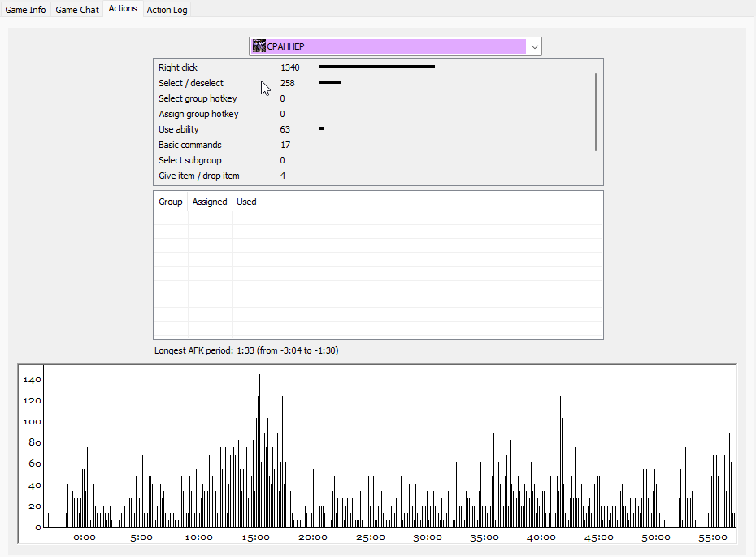Image resolution: width=756 pixels, height=557 pixels.
Task: Switch to the Game Info tab
Action: pyautogui.click(x=25, y=10)
